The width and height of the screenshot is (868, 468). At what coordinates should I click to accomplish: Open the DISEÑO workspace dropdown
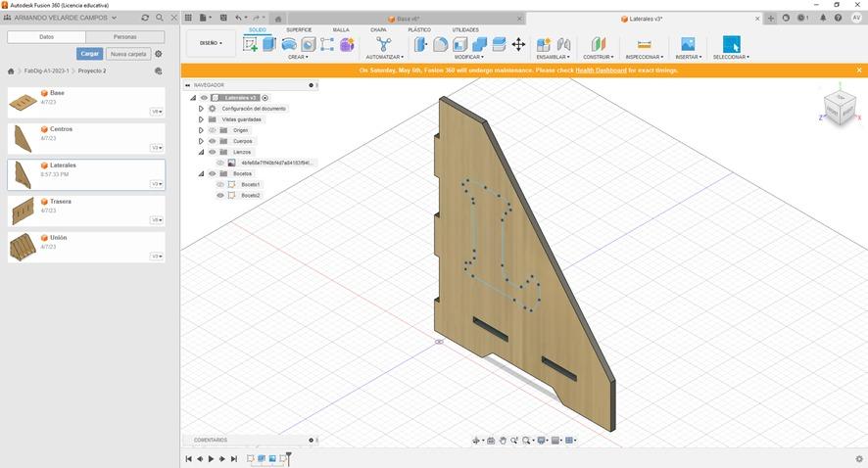pyautogui.click(x=211, y=43)
